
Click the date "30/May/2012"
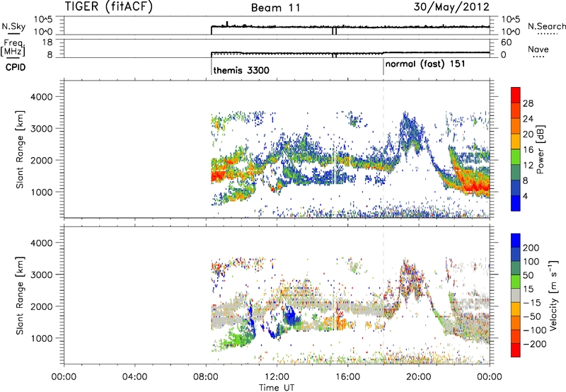451,6
